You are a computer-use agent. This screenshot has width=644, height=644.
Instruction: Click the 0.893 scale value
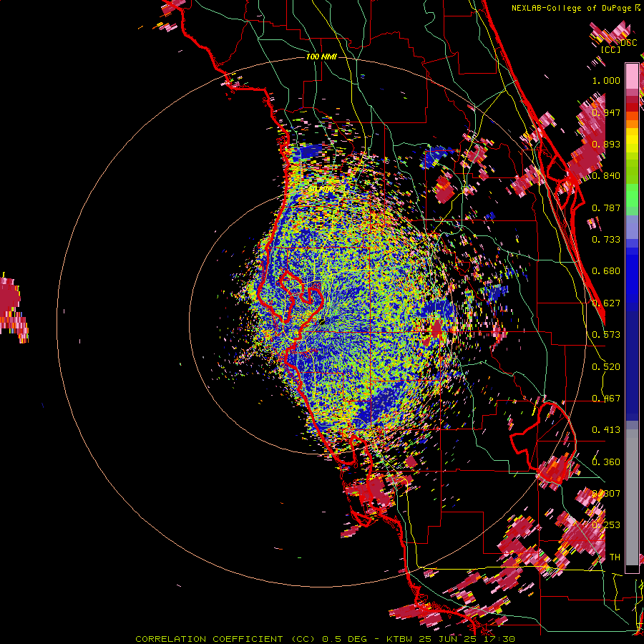[x=606, y=144]
